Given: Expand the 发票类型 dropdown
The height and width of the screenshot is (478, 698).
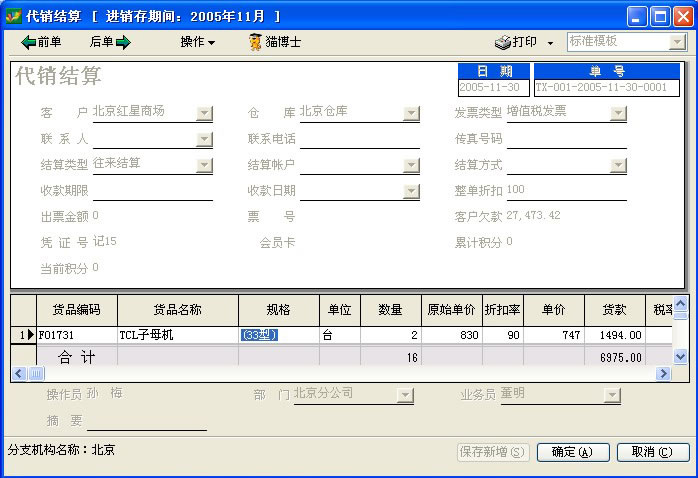Looking at the screenshot, I should [x=618, y=113].
